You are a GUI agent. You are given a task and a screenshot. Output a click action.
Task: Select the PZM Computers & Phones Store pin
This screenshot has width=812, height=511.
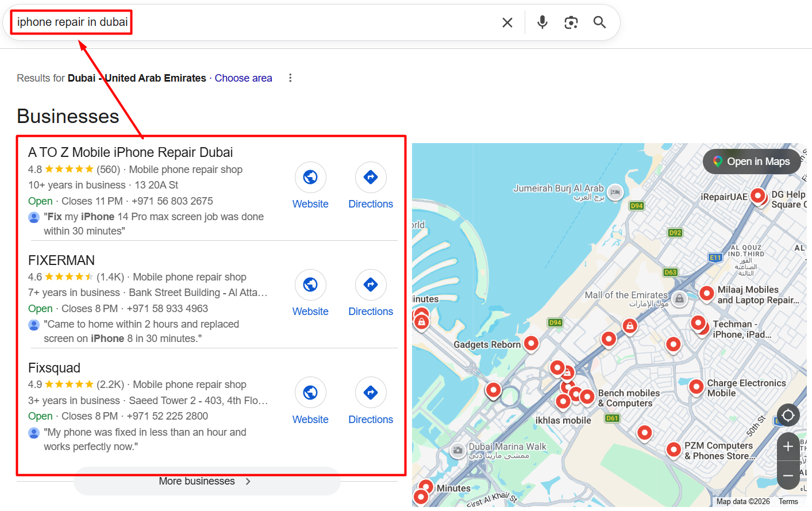674,449
